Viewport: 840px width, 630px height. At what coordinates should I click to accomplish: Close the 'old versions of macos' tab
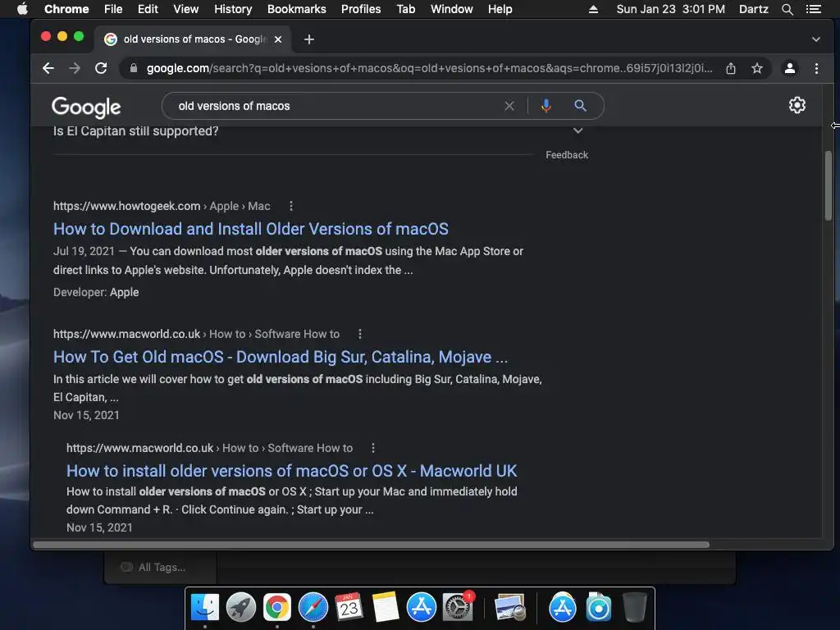tap(277, 39)
